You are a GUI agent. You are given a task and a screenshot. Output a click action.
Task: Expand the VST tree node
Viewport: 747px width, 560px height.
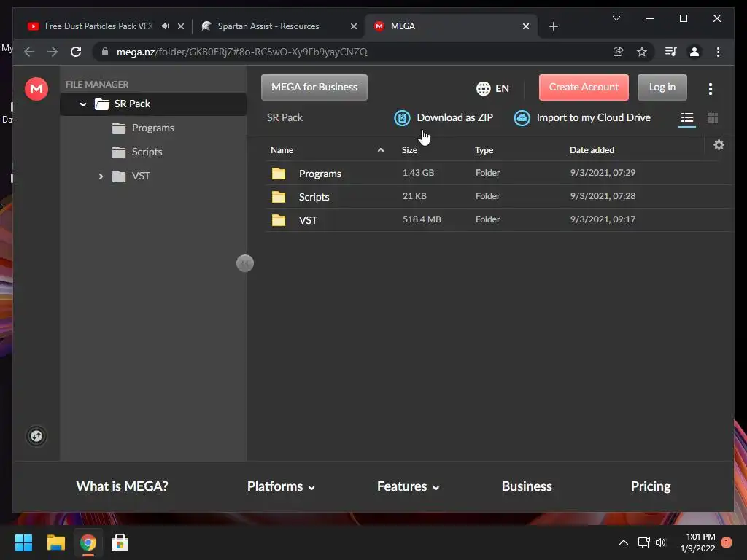101,176
